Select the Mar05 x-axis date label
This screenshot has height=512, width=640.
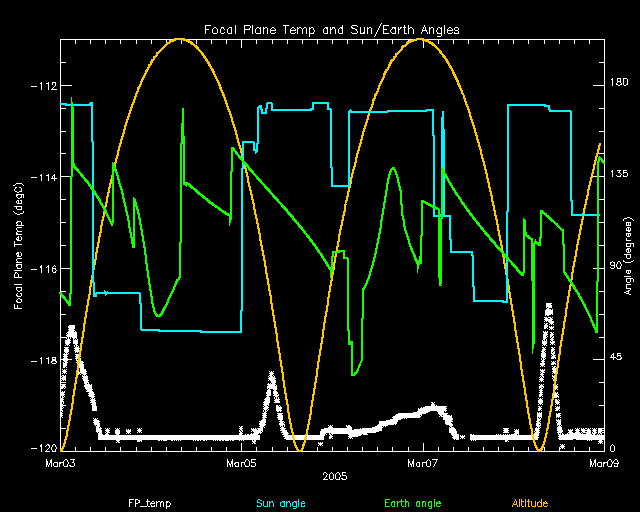pos(242,464)
